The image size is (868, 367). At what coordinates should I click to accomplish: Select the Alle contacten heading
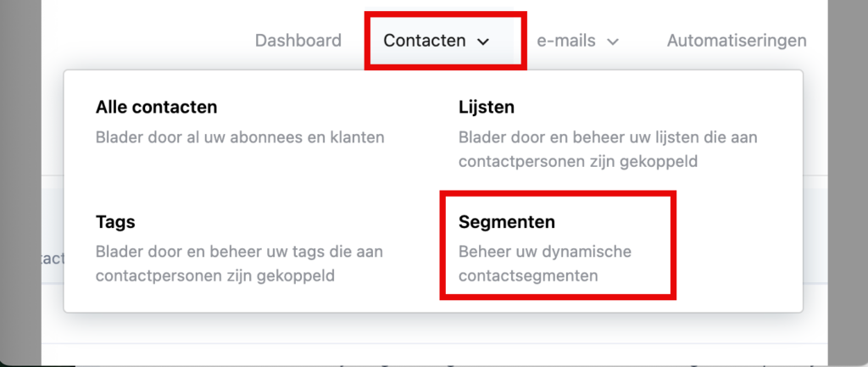pos(157,108)
